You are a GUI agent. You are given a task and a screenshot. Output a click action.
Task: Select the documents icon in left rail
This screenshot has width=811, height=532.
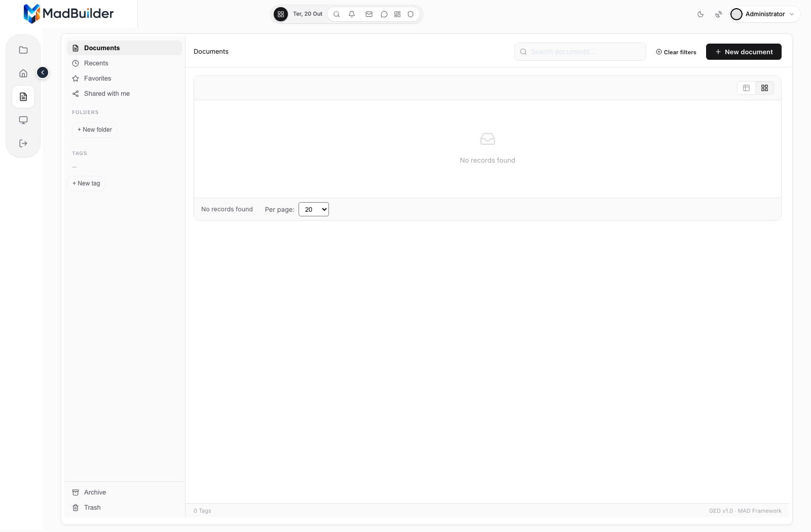coord(23,97)
